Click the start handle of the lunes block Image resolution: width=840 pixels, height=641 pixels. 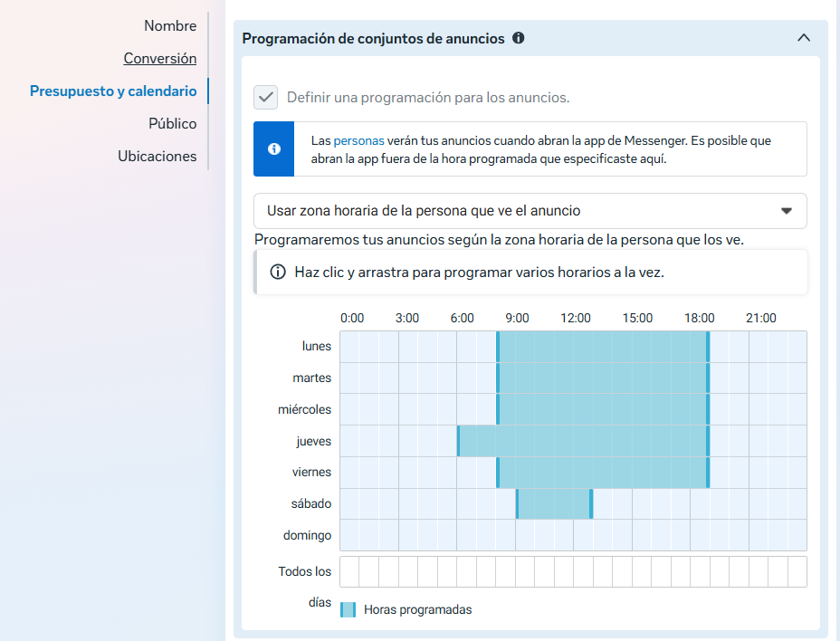coord(498,347)
